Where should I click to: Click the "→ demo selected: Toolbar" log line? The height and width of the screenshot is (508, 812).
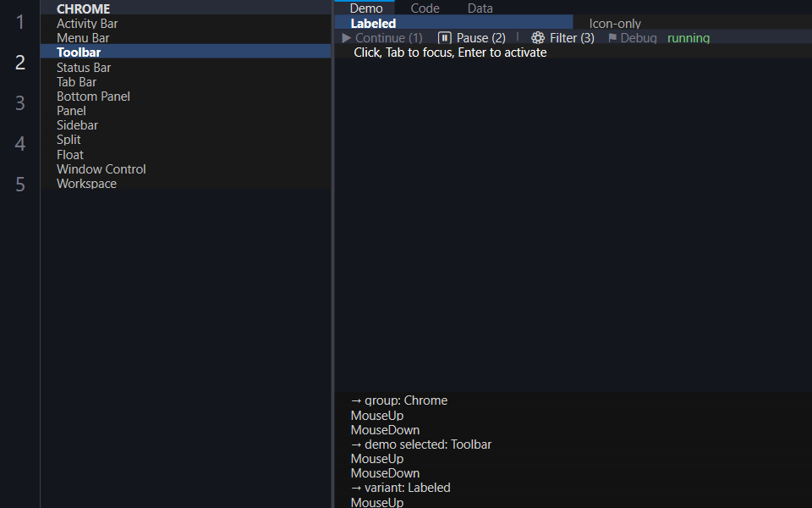(420, 444)
